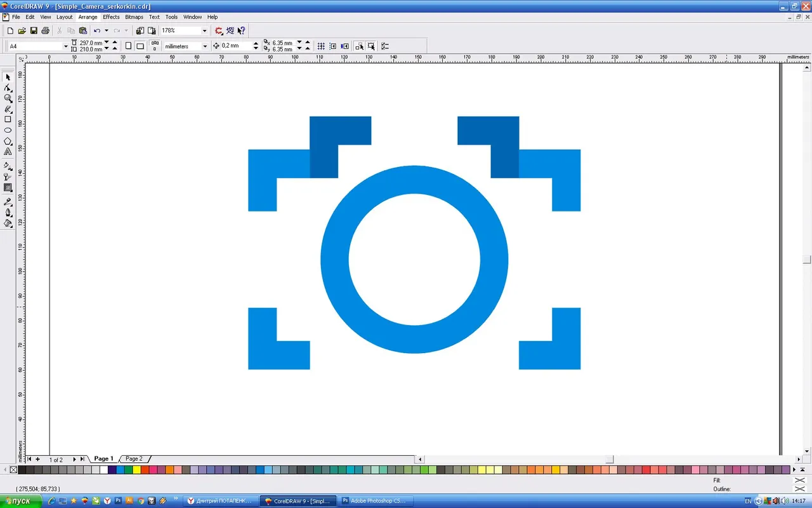This screenshot has height=508, width=812.
Task: Click the page width 297.0 mm field
Action: [x=91, y=43]
